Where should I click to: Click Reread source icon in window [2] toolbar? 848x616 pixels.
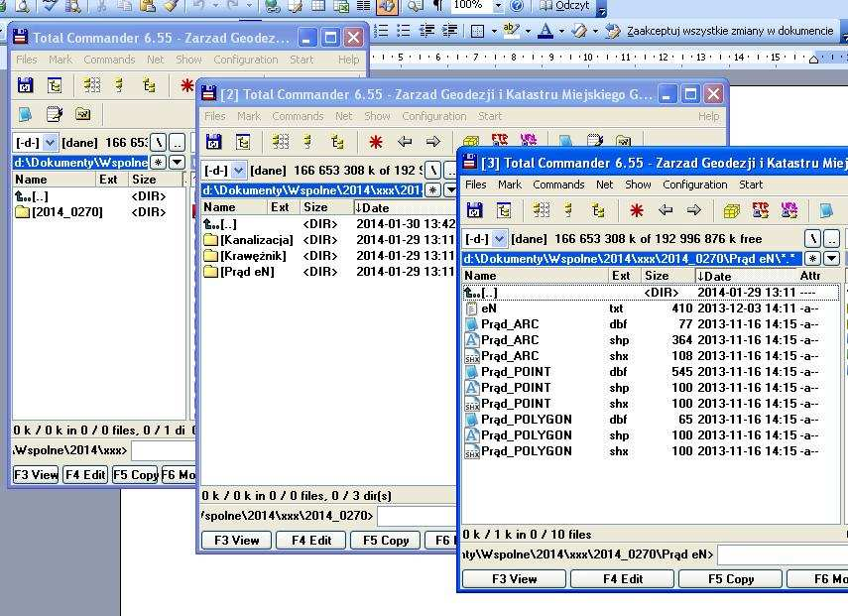click(x=214, y=142)
